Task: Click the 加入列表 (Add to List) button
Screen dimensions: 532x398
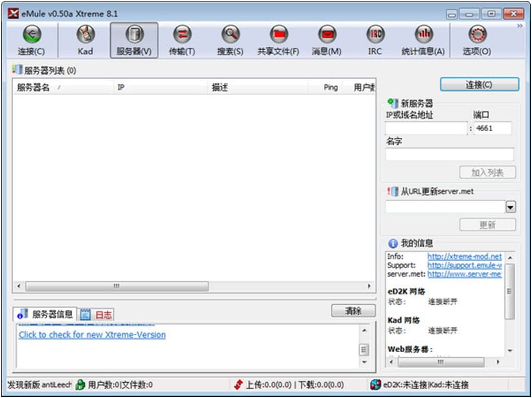Action: click(x=487, y=172)
